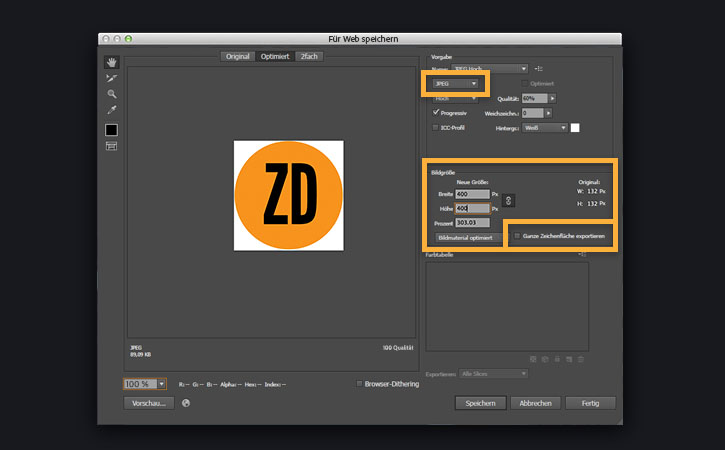Click the Abbrechen button
Image resolution: width=725 pixels, height=450 pixels.
[x=535, y=403]
